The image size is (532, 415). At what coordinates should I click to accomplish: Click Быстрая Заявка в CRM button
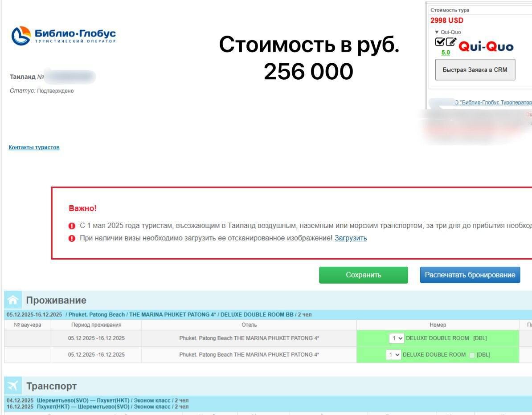(x=475, y=70)
